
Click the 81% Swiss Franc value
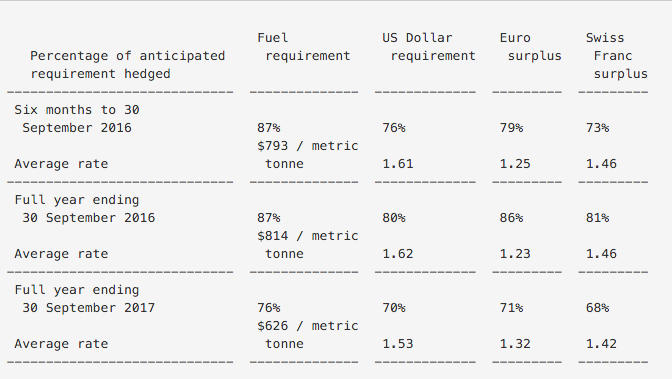click(597, 218)
